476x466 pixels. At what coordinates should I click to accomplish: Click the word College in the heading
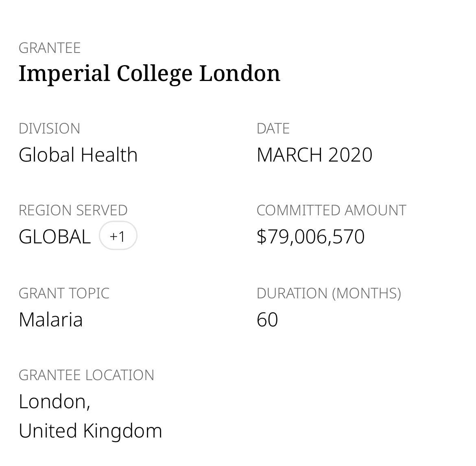click(x=154, y=73)
